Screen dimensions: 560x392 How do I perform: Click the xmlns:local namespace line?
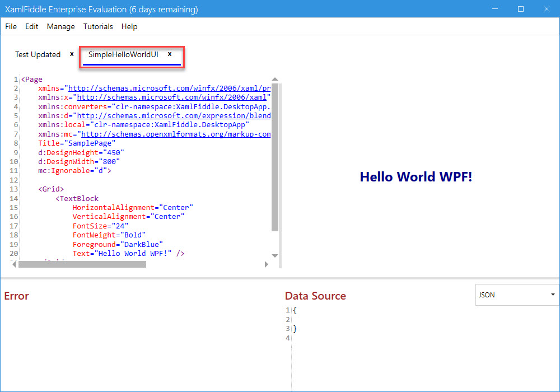point(143,124)
